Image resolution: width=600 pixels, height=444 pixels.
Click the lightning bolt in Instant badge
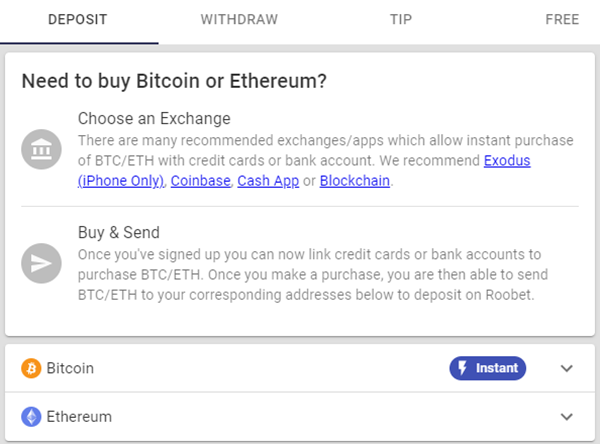462,368
